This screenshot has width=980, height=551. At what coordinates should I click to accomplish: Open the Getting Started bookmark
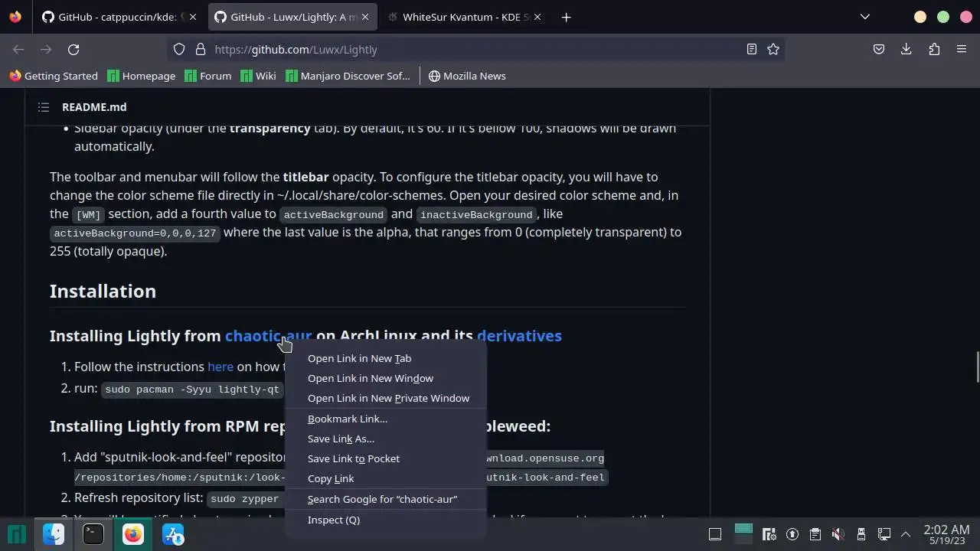54,76
